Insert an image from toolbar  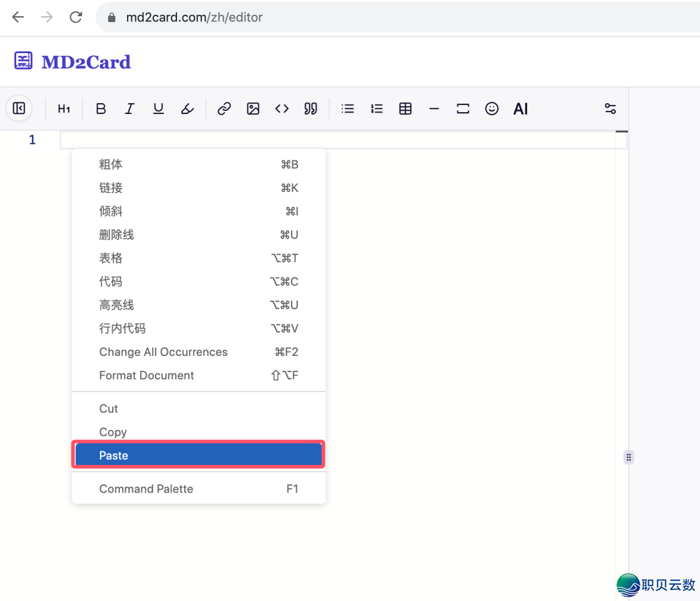[x=253, y=108]
